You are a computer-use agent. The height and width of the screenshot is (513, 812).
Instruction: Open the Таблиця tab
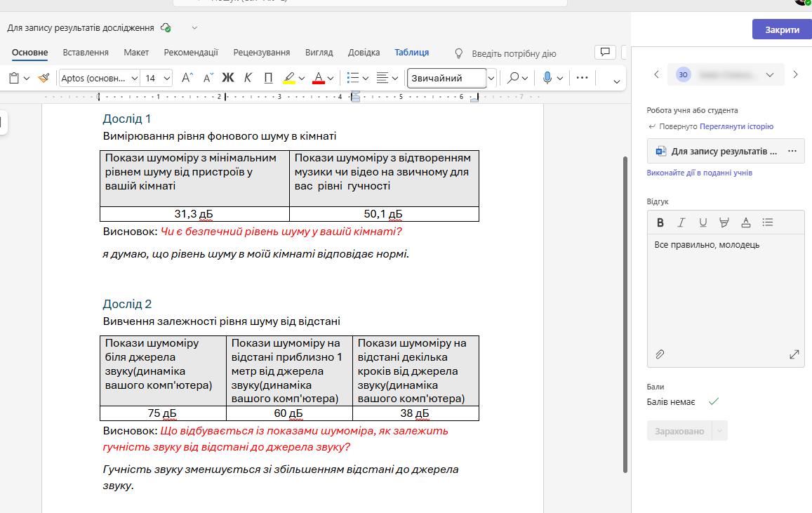point(412,53)
